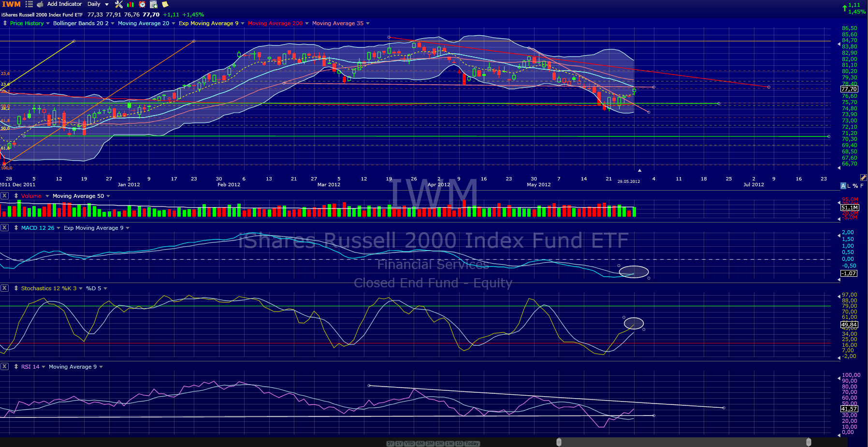
Task: Click the iShares Russell 2000 Index Fund ETF name
Action: click(42, 15)
